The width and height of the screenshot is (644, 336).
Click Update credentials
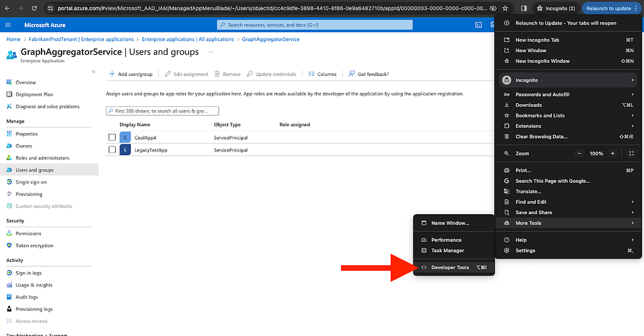coord(272,74)
